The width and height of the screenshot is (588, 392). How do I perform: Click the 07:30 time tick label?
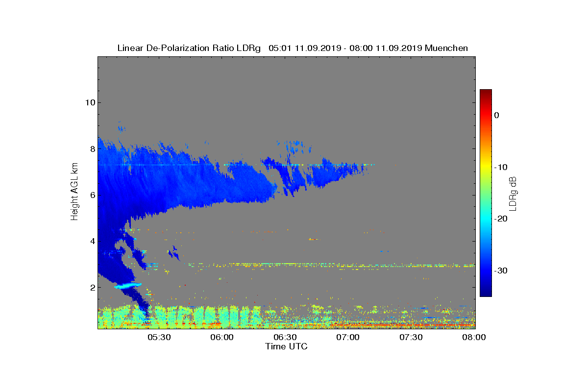point(411,337)
